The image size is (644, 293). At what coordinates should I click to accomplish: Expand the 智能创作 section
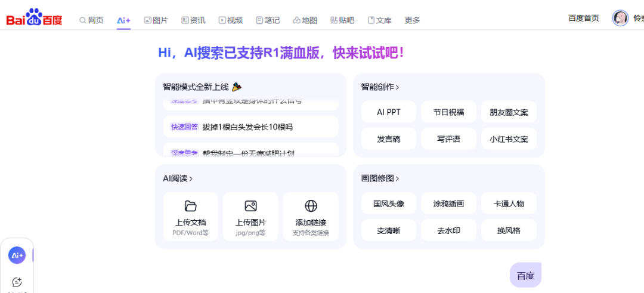point(380,87)
